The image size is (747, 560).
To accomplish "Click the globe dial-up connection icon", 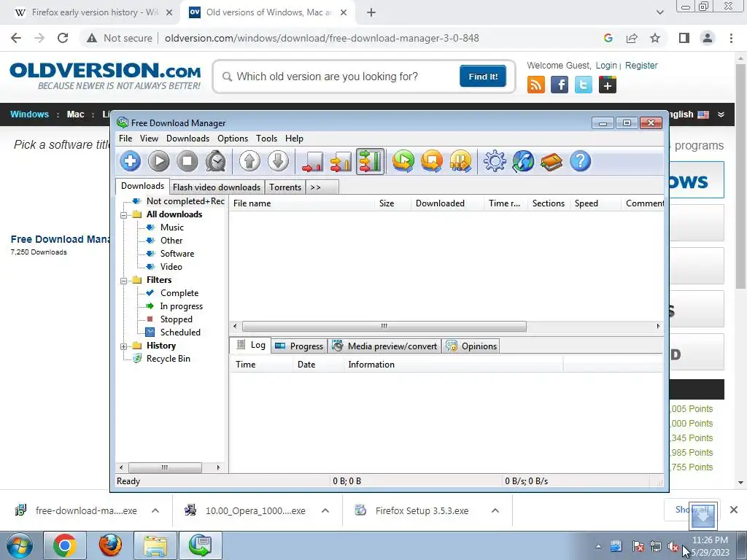I will click(523, 161).
